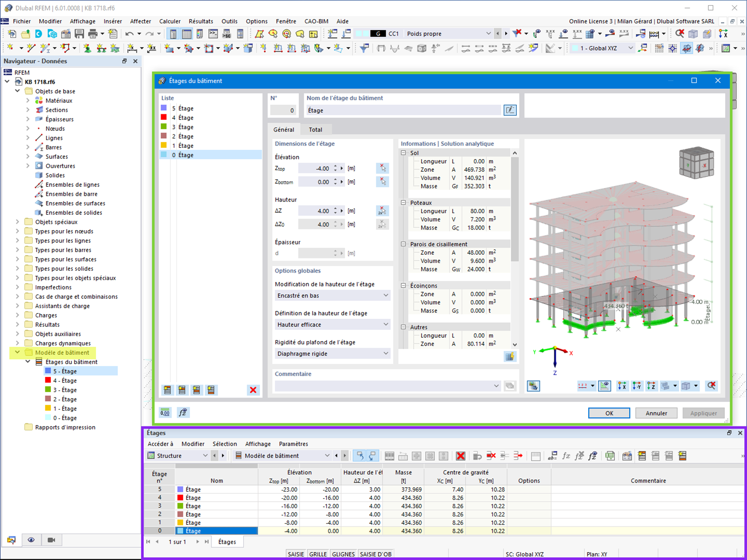Click the Informations panel vertical scrollbar down arrow

514,344
